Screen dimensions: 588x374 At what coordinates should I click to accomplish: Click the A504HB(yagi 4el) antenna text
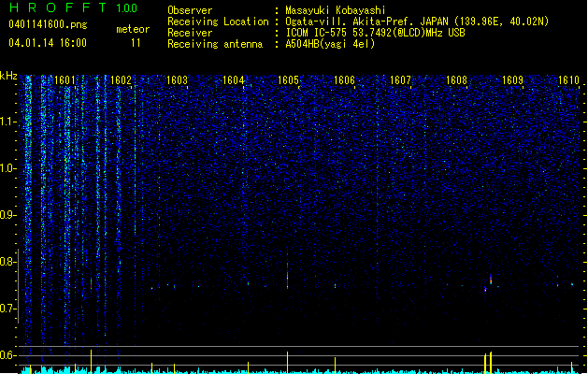(x=330, y=44)
